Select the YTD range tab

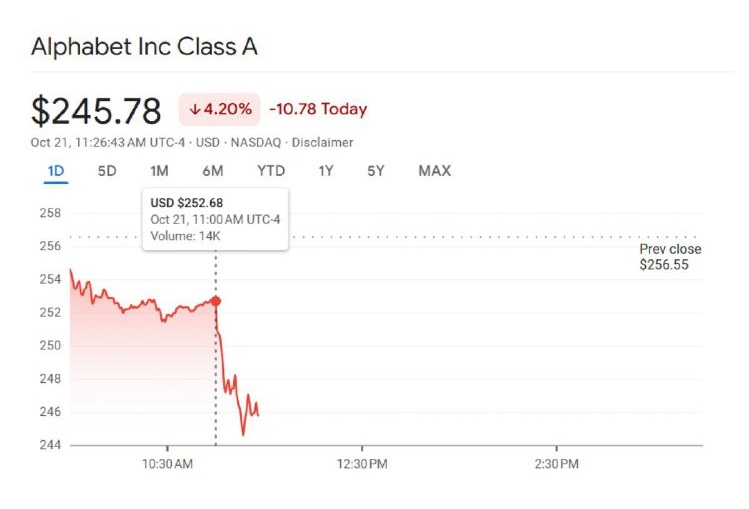tap(271, 171)
